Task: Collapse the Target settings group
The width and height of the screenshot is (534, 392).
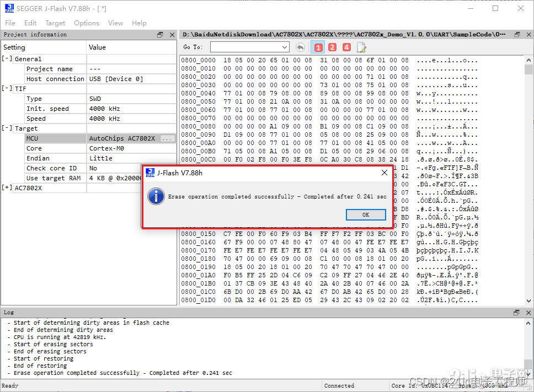Action: 7,128
